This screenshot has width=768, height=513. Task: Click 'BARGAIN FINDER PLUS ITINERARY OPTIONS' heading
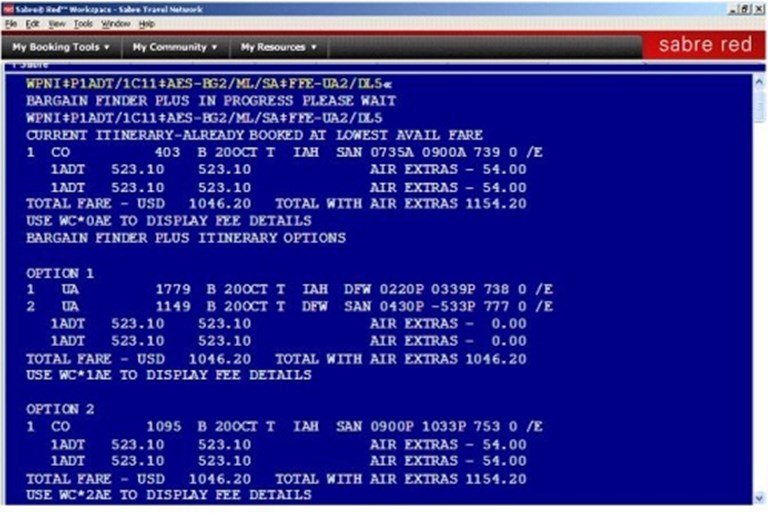click(186, 238)
